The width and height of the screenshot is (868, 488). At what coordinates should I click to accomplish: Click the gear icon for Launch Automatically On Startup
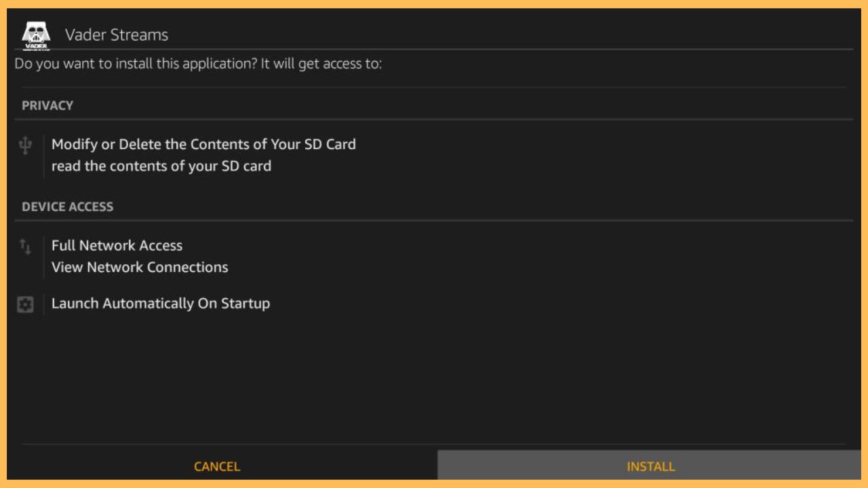tap(25, 304)
